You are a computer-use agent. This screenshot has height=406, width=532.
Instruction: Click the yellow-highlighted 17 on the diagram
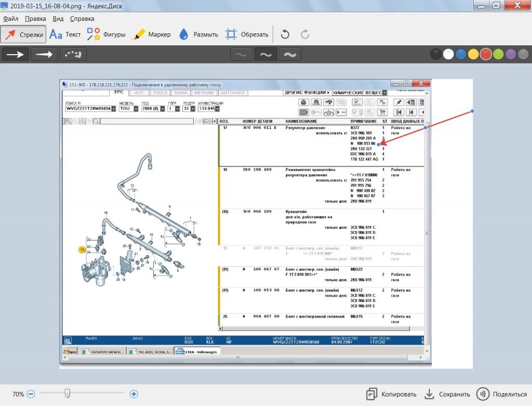click(82, 250)
